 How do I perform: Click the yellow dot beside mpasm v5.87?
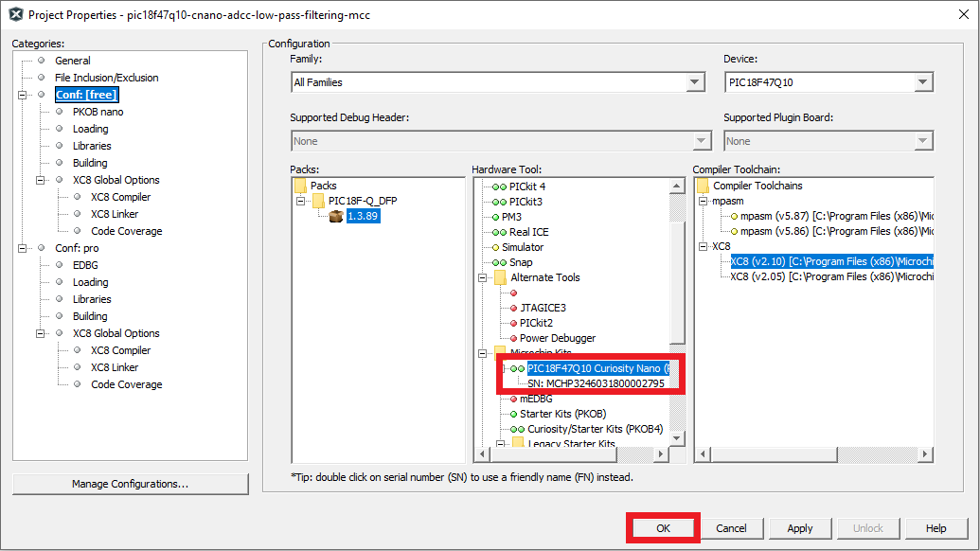(735, 216)
